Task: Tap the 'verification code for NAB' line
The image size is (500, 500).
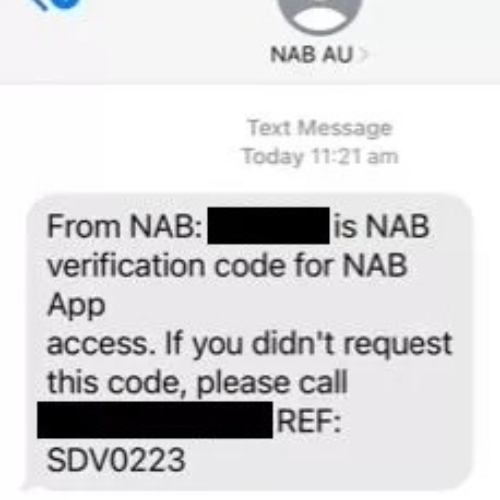Action: click(x=227, y=266)
